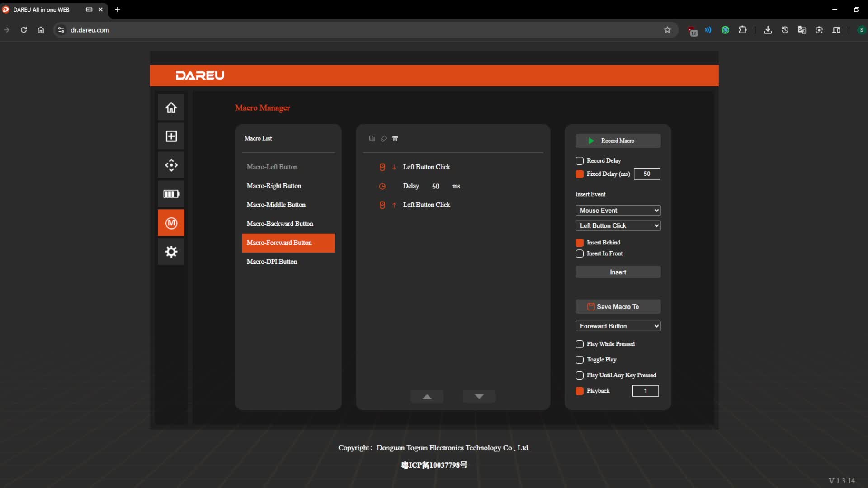Click the Fixed Delay ms input field
Screen dimensions: 868x488
click(x=646, y=174)
